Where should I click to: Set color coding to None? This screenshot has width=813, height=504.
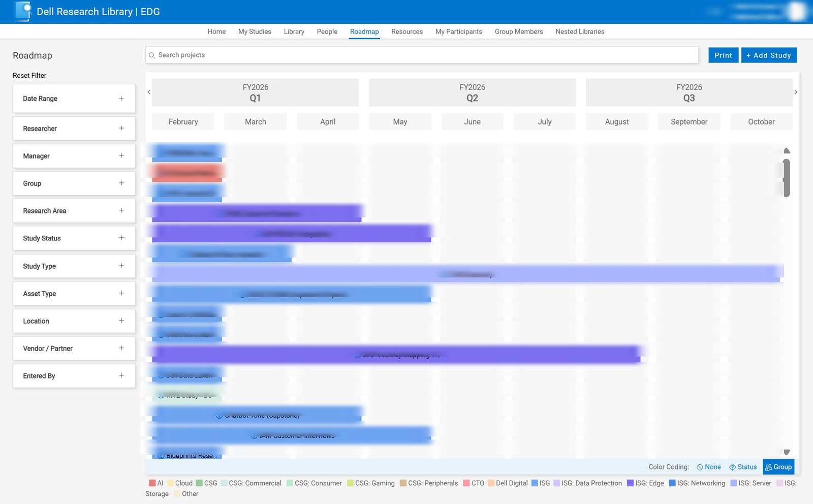(708, 467)
